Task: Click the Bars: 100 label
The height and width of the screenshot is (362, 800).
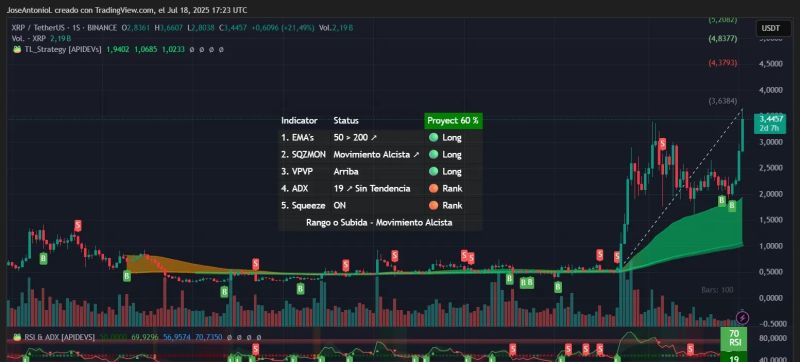Action: coord(717,290)
